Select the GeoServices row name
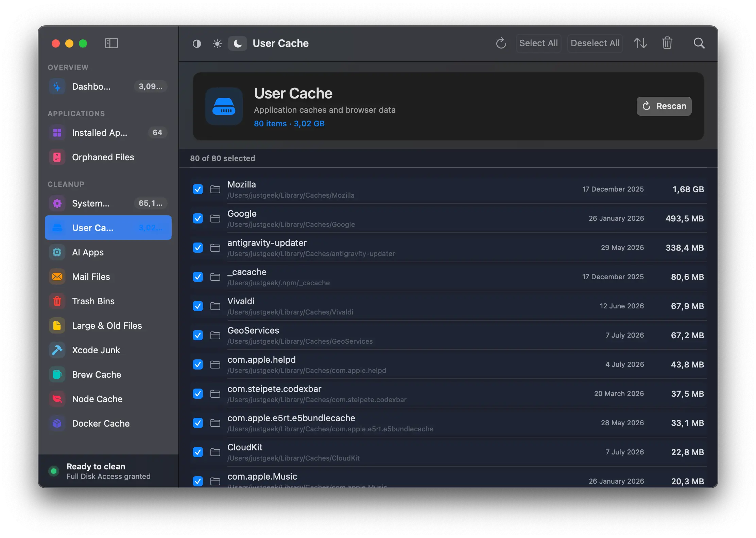The image size is (756, 538). pos(253,330)
